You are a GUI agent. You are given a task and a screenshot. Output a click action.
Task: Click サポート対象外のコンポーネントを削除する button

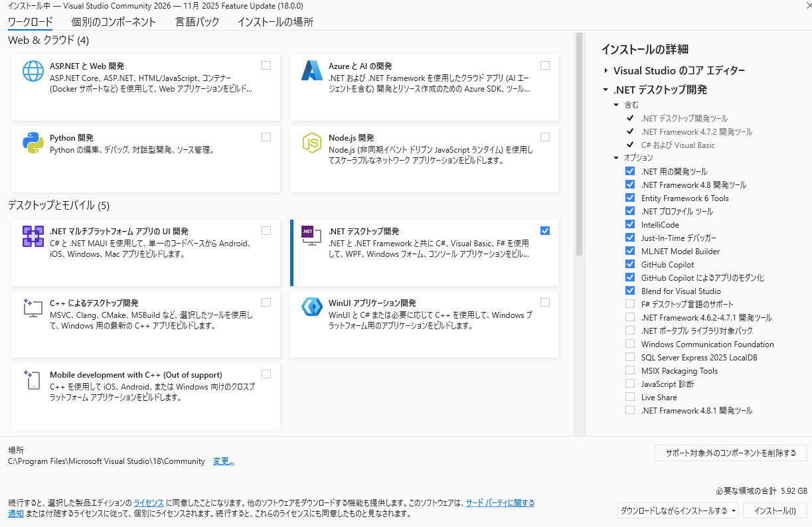pyautogui.click(x=731, y=453)
